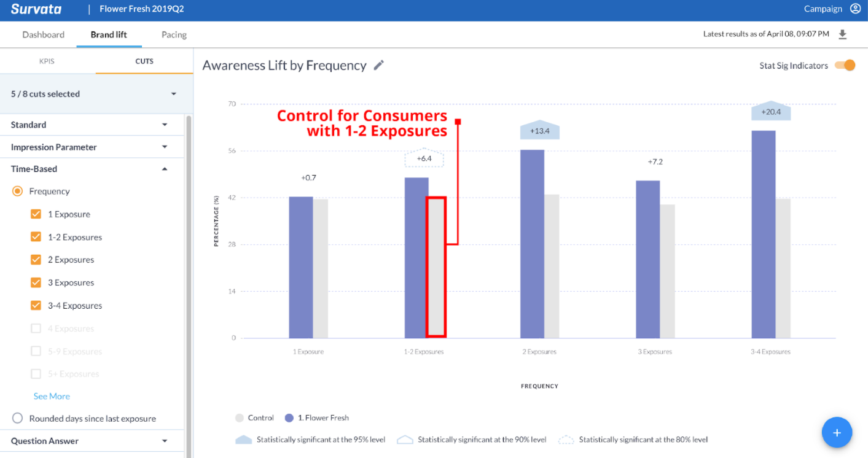
Task: Click the Flower Fresh 2019Q2 campaign title
Action: coord(142,9)
